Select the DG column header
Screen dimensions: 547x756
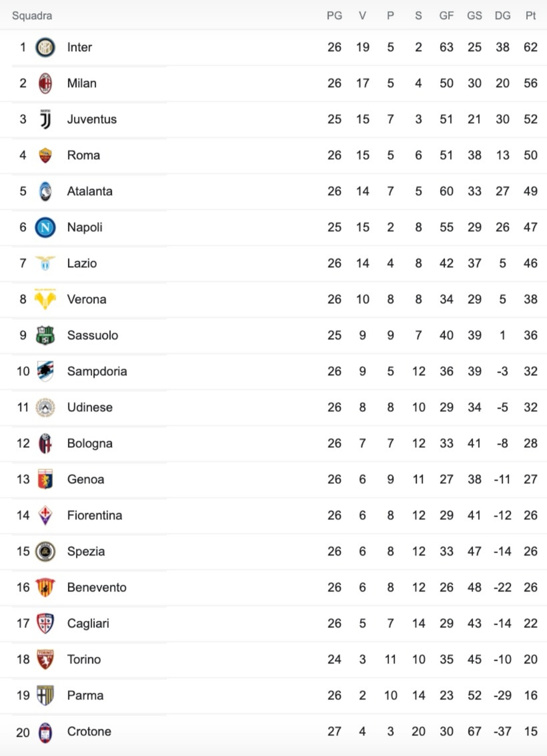[502, 16]
